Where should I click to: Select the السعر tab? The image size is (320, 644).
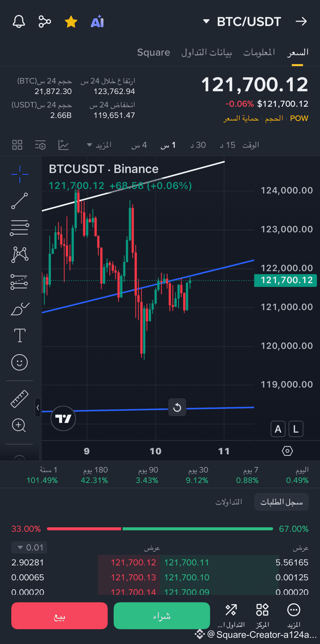(298, 52)
